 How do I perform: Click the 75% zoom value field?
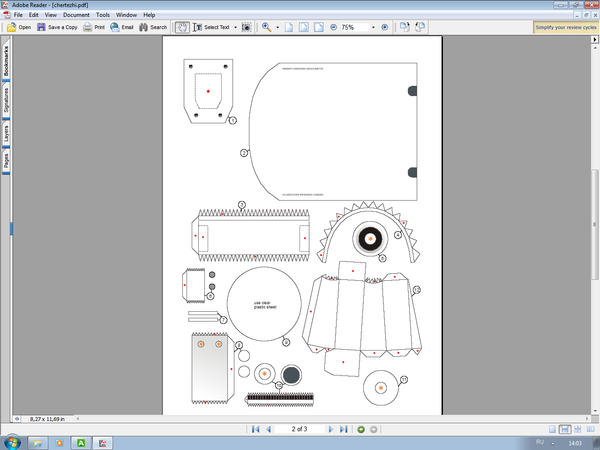click(354, 28)
